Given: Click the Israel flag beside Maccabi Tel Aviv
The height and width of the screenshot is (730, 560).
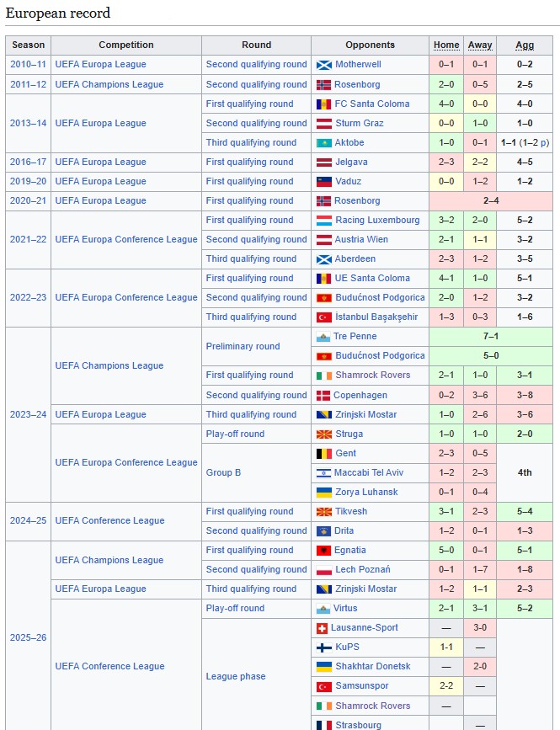Looking at the screenshot, I should coord(324,473).
